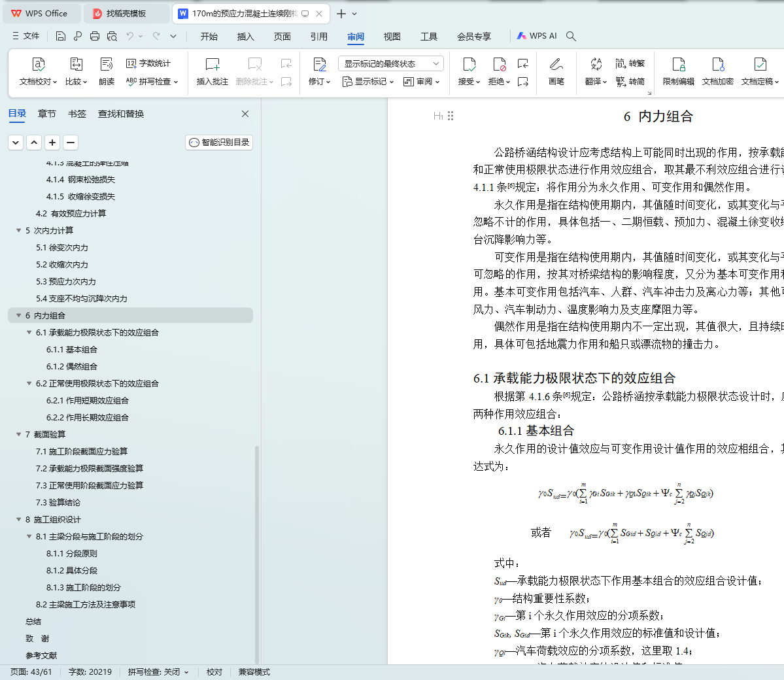
Task: Open 限制编辑 restrict editing
Action: (x=679, y=71)
